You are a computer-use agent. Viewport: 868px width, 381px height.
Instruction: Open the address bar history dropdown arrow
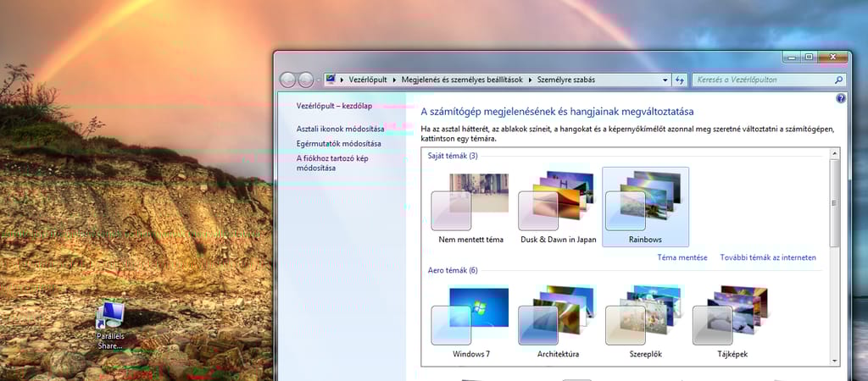coord(663,80)
